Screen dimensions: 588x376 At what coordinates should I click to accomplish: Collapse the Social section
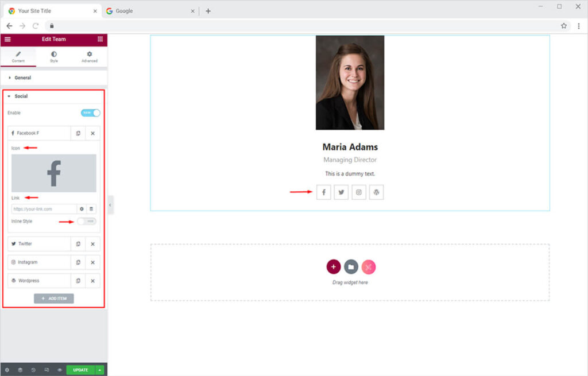point(21,96)
